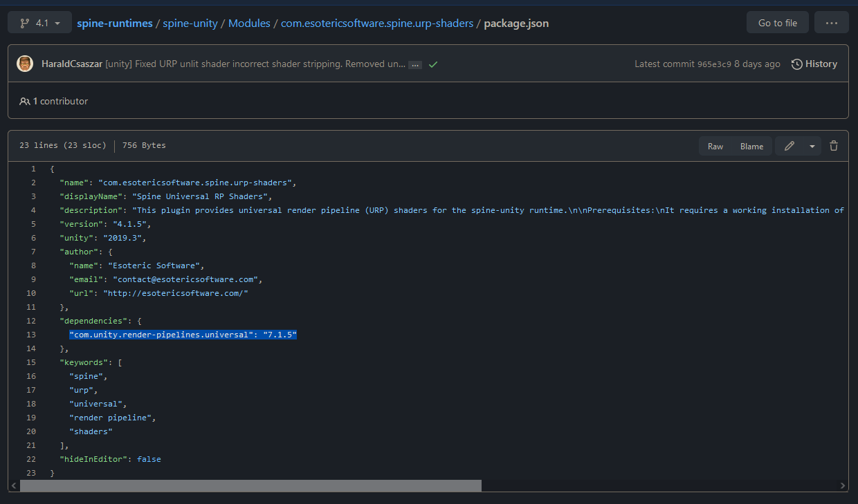Expand the edit options caret dropdown

(x=812, y=146)
